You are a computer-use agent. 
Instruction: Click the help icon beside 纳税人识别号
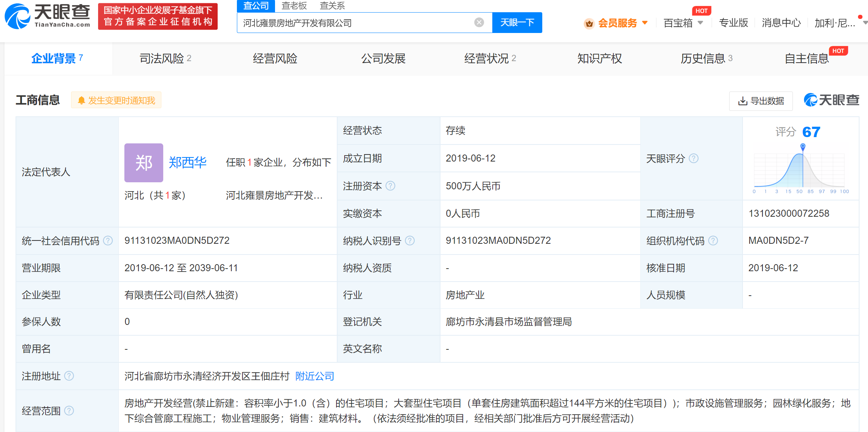tap(410, 241)
